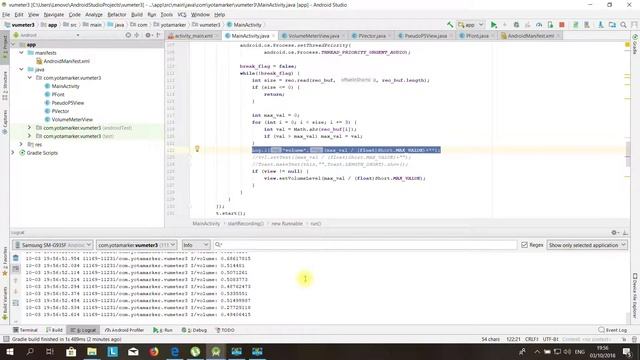This screenshot has height=360, width=640.
Task: Open the AVD Manager icon
Action: 576,25
